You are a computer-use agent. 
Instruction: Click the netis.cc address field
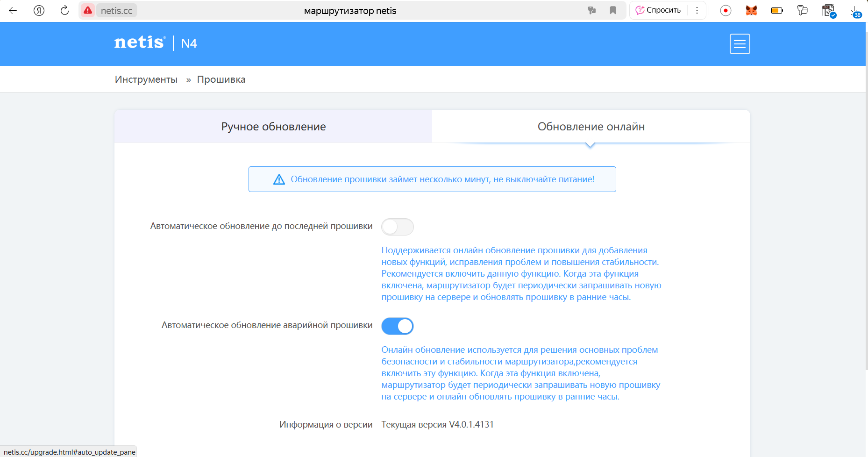(x=117, y=11)
